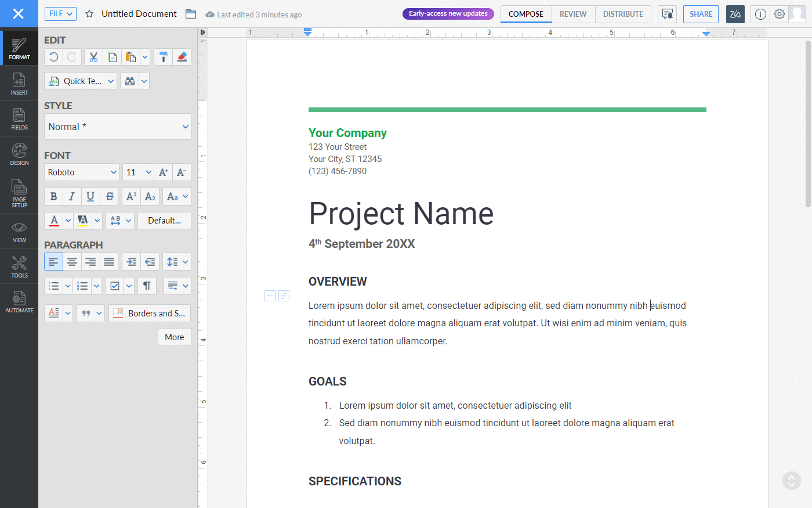The image size is (812, 508).
Task: Open the Insert sidebar panel
Action: pos(19,84)
